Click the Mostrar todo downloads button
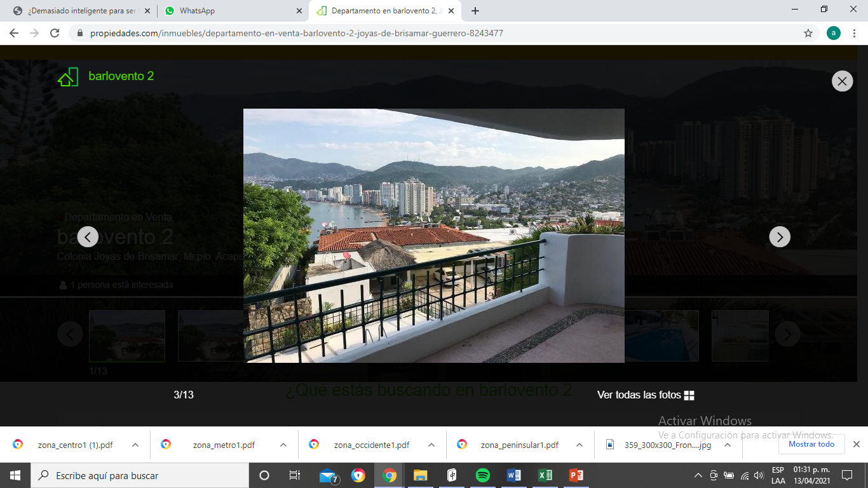This screenshot has height=488, width=868. 811,444
